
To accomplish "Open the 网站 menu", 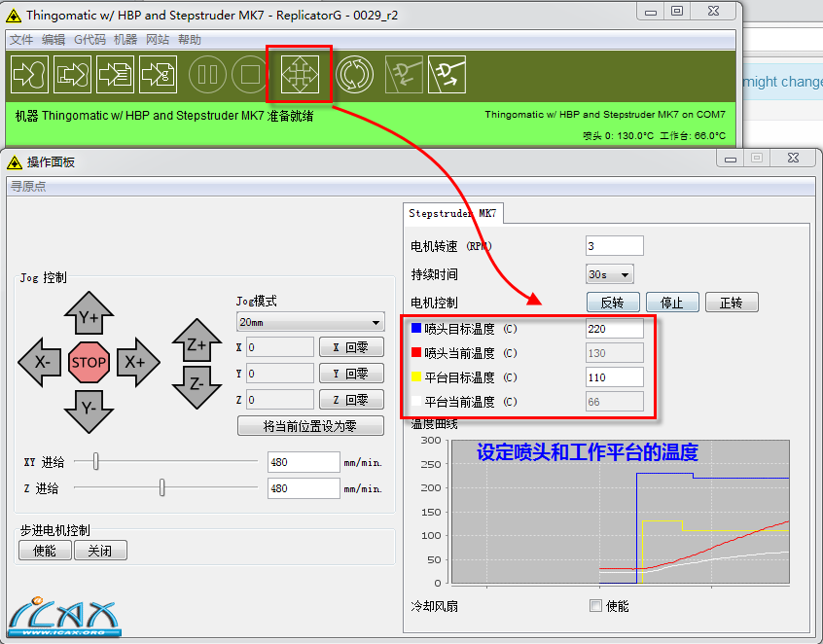I will click(x=158, y=39).
